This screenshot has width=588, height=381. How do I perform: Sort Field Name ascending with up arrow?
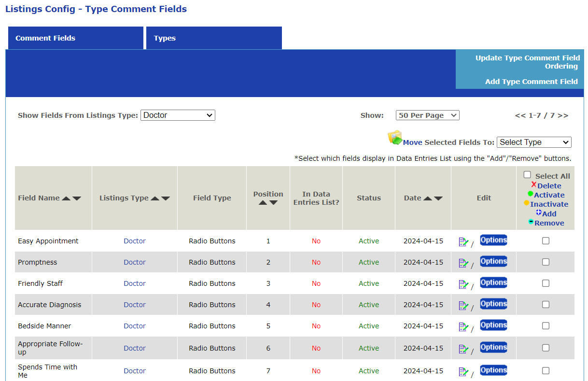point(66,198)
